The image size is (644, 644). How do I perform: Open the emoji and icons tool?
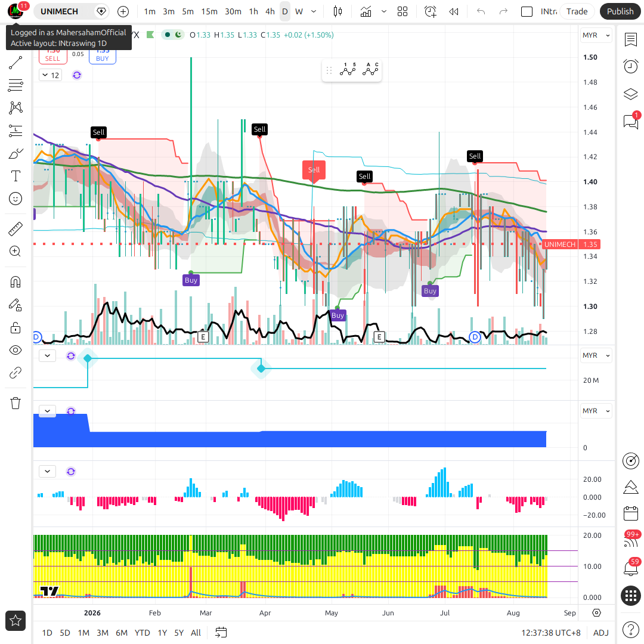15,199
